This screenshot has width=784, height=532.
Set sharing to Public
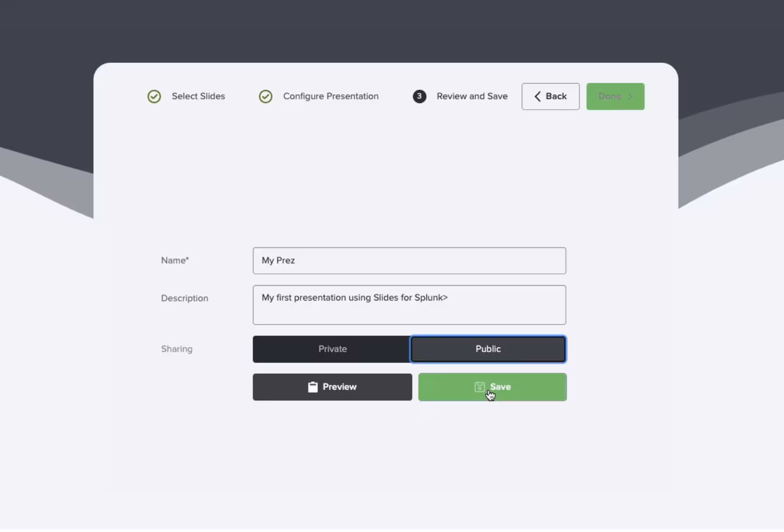[488, 349]
